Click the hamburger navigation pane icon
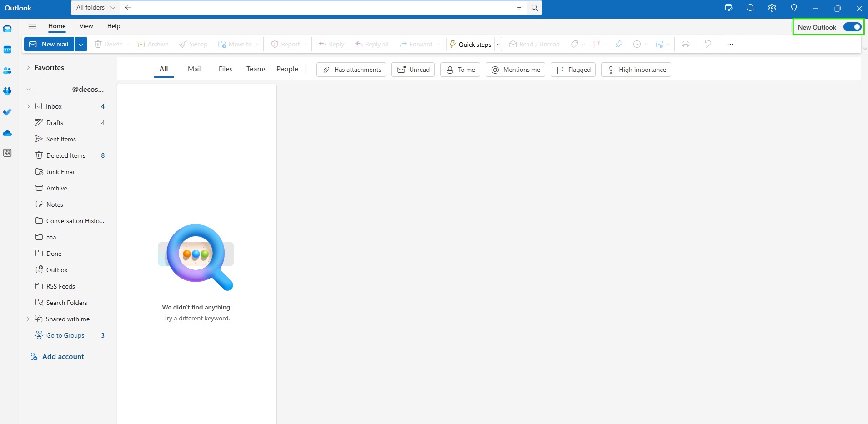Image resolution: width=868 pixels, height=424 pixels. [32, 26]
